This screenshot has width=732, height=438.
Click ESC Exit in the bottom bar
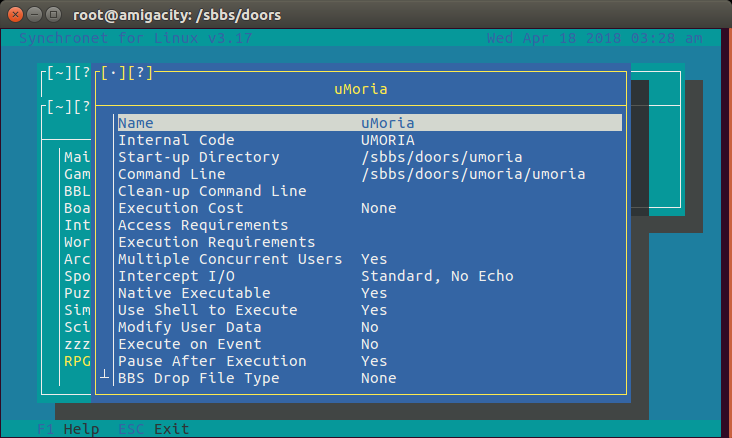(x=153, y=429)
